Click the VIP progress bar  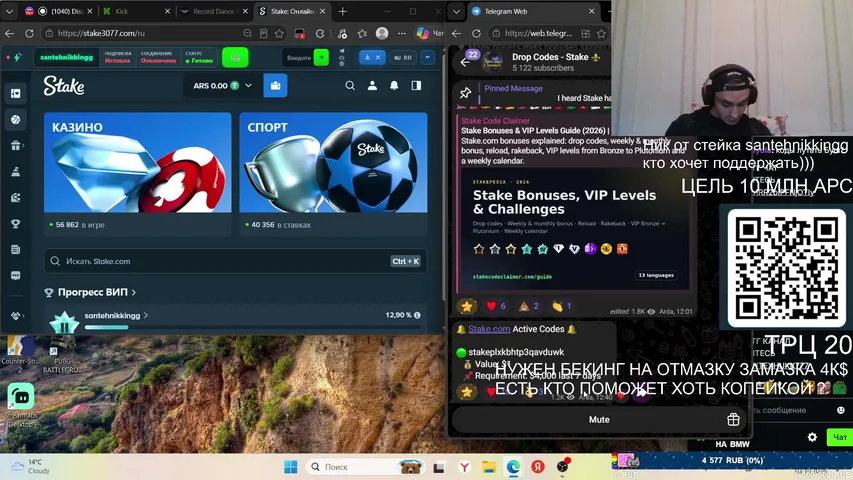pyautogui.click(x=252, y=327)
